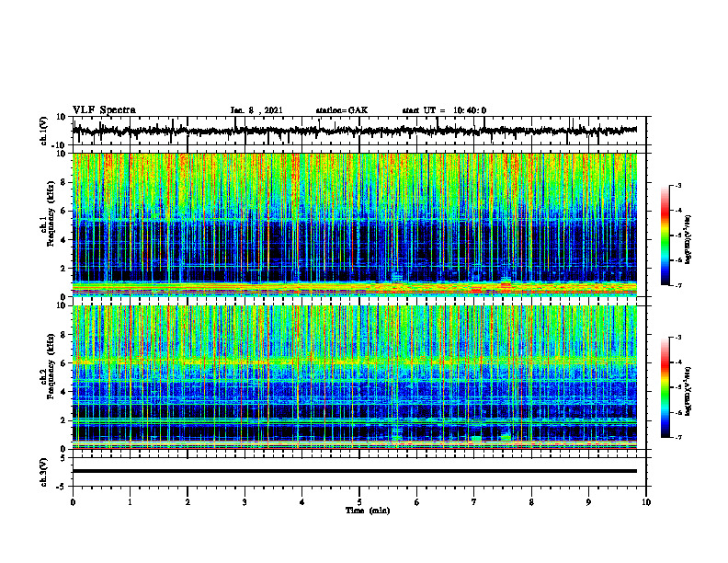Viewport: 728px width, 563px height.
Task: Select the date text "Jan. 8, 2021"
Action: click(256, 110)
